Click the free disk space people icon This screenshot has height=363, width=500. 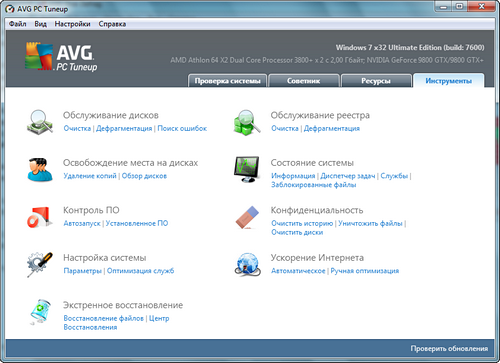click(40, 170)
